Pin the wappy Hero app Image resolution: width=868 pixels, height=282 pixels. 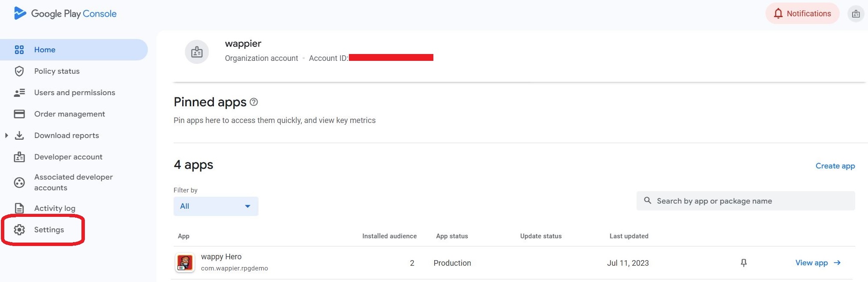[x=744, y=263]
